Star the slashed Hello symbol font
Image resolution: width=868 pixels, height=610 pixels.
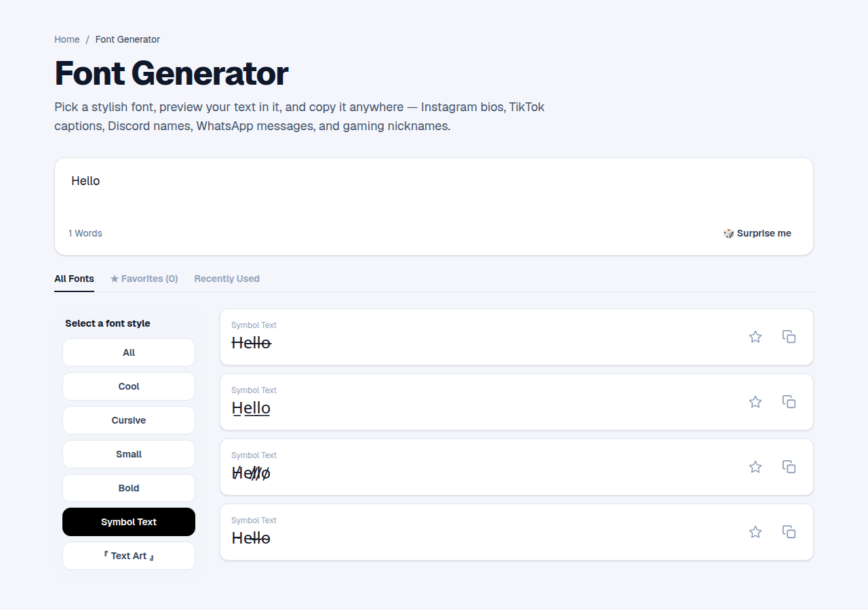click(x=755, y=467)
